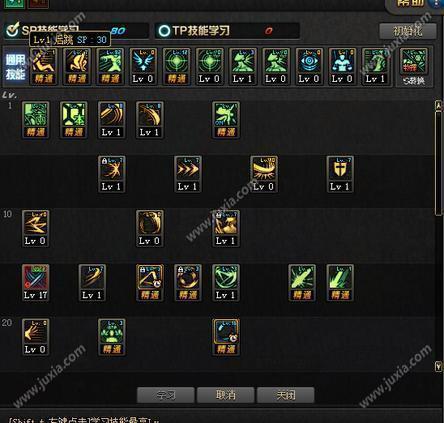The height and width of the screenshot is (423, 444).
Task: Open the 通用技能 common skills tab
Action: click(x=15, y=67)
